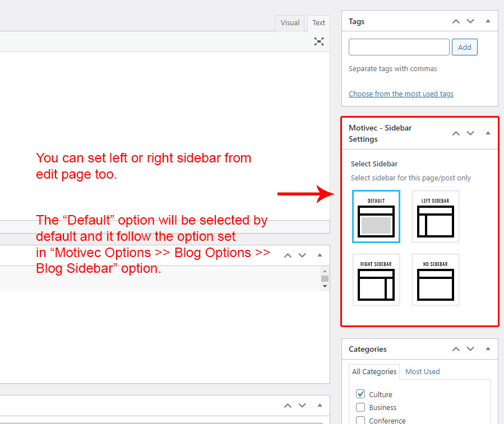This screenshot has height=424, width=504.
Task: Choose the Left Sidebar layout icon
Action: point(436,217)
